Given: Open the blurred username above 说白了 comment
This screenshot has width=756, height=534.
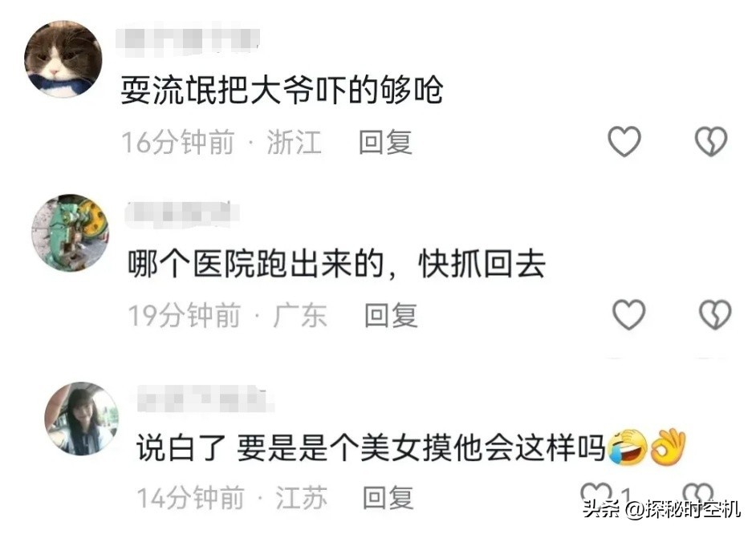Looking at the screenshot, I should [x=206, y=398].
